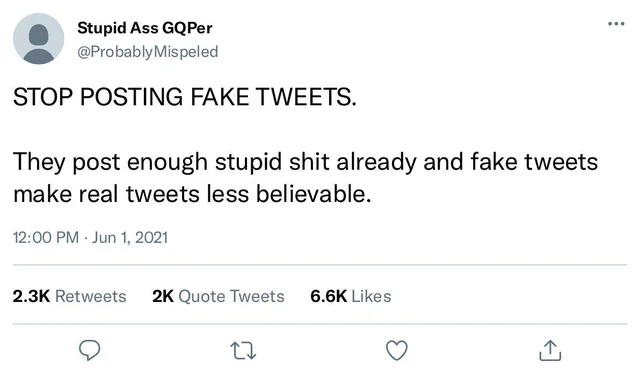
Task: Click the word Retweets in stats row
Action: pos(91,296)
